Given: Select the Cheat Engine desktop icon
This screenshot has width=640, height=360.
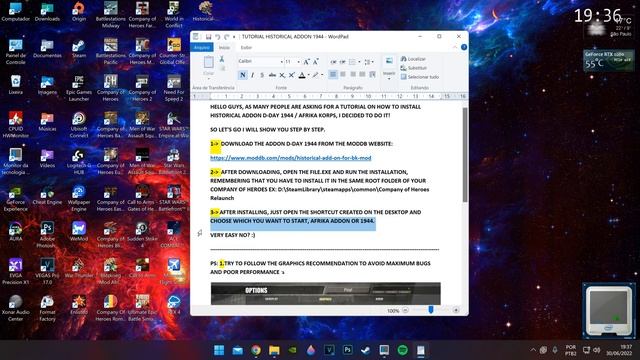Looking at the screenshot, I should [x=47, y=195].
